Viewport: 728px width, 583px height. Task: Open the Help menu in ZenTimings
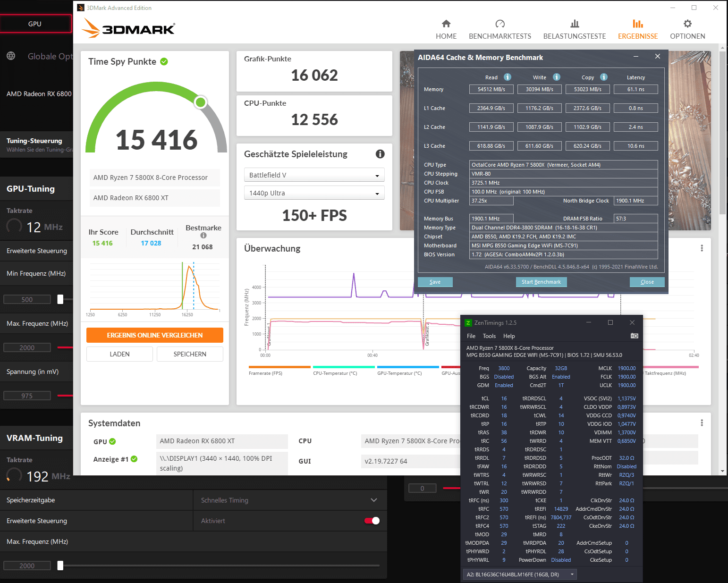coord(509,336)
